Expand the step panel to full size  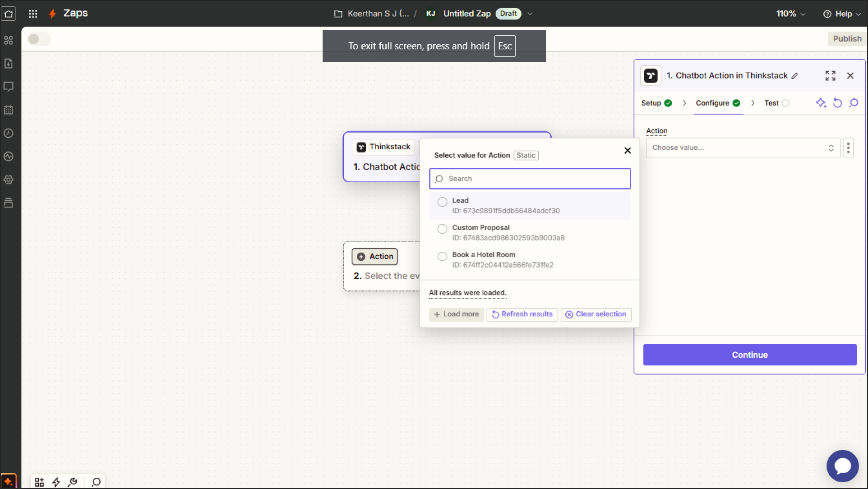point(831,76)
